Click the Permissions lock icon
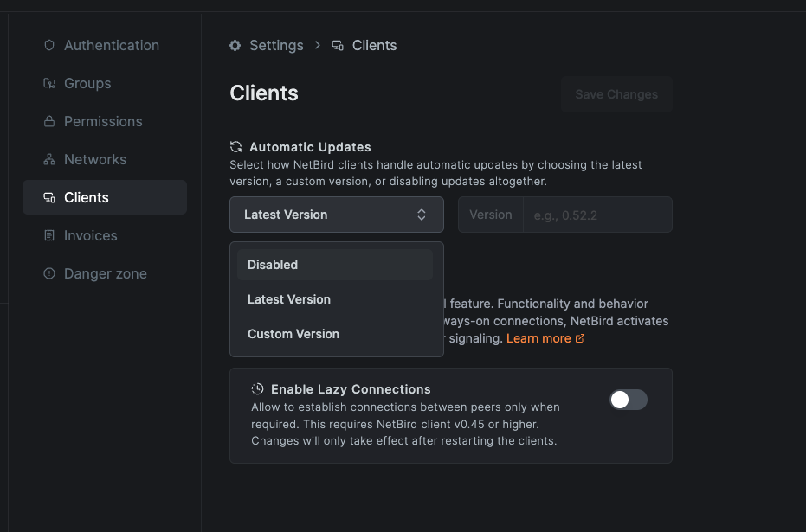This screenshot has height=532, width=806. tap(49, 121)
